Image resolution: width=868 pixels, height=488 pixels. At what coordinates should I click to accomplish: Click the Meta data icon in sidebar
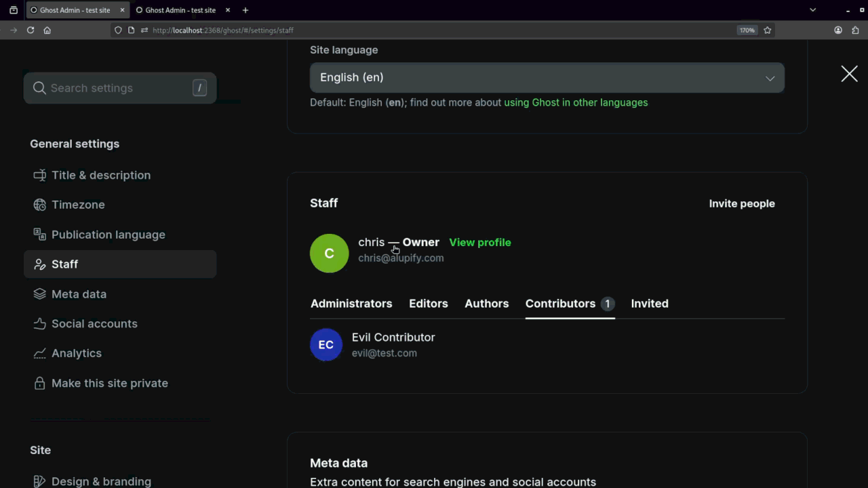39,294
